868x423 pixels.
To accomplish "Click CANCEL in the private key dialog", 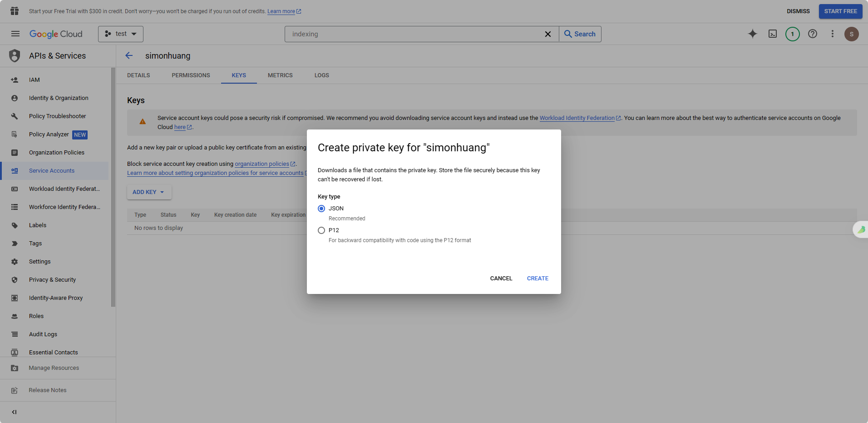I will [x=501, y=279].
